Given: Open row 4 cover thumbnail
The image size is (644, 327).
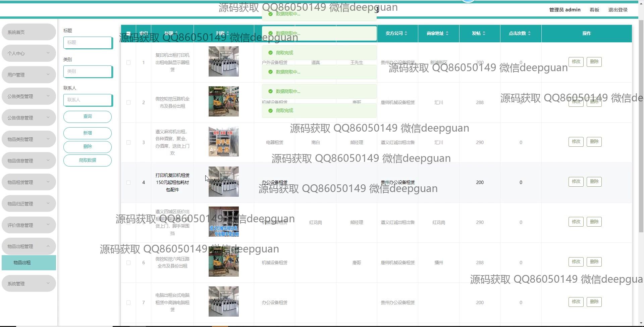Looking at the screenshot, I should pyautogui.click(x=224, y=182).
